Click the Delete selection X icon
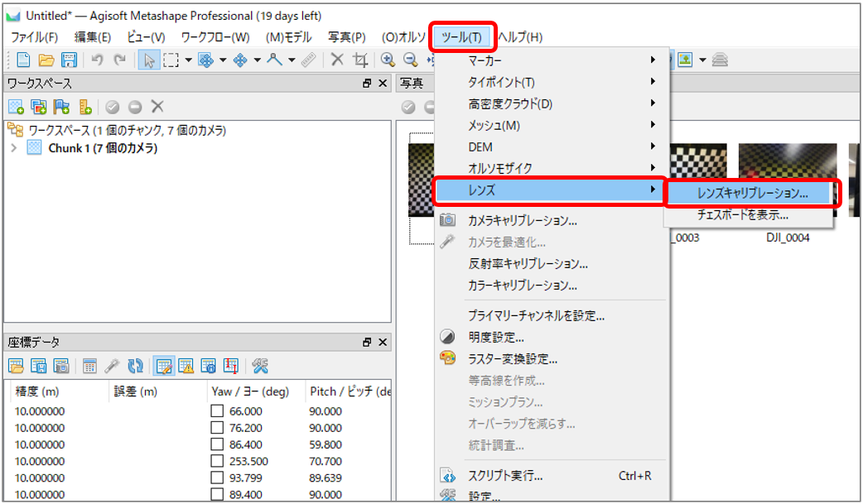Image resolution: width=863 pixels, height=504 pixels. coord(337,60)
